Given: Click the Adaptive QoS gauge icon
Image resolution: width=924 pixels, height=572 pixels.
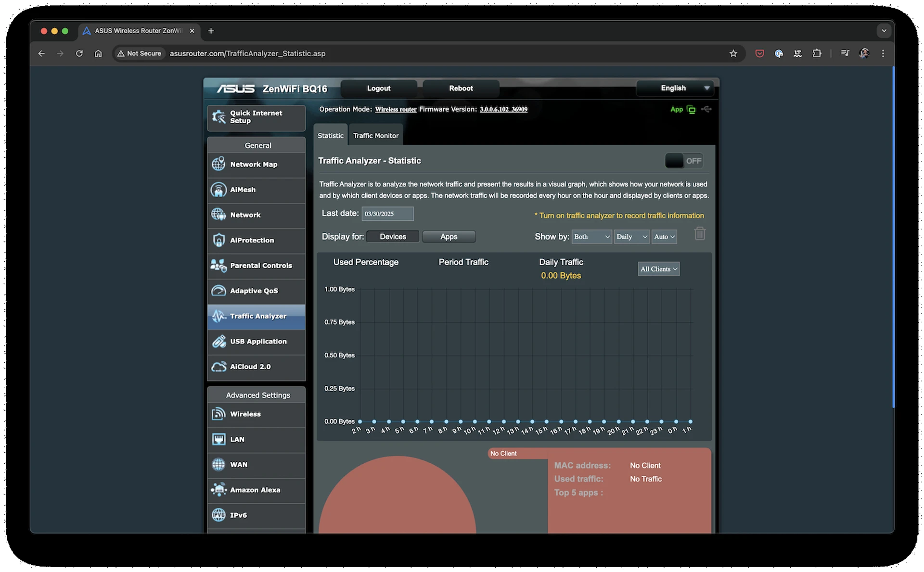Looking at the screenshot, I should (218, 291).
